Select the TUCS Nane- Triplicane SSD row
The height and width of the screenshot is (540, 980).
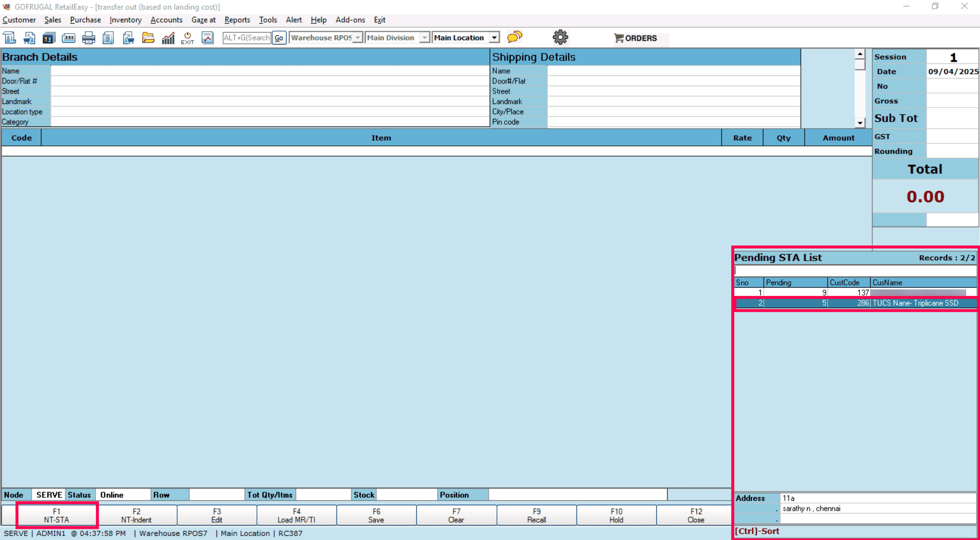856,303
